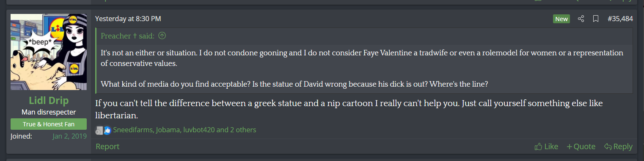Click the blue thumbs-up reaction icon
Image resolution: width=644 pixels, height=161 pixels.
coord(107,130)
